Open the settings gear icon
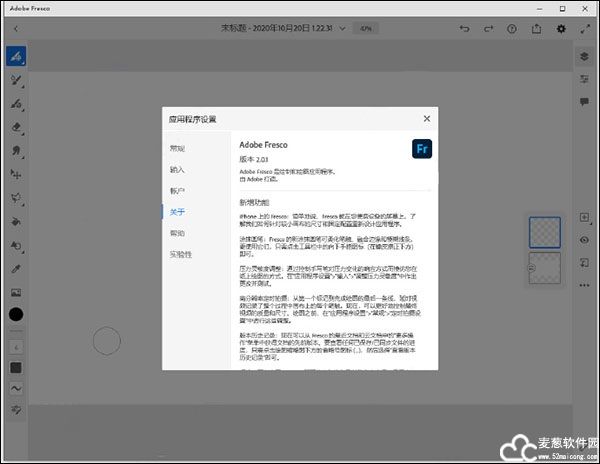 tap(561, 28)
